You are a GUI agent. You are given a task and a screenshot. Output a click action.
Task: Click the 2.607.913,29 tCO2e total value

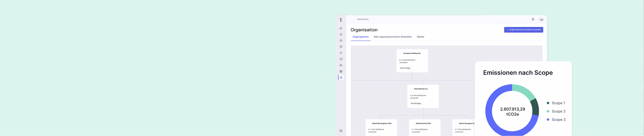pyautogui.click(x=513, y=112)
